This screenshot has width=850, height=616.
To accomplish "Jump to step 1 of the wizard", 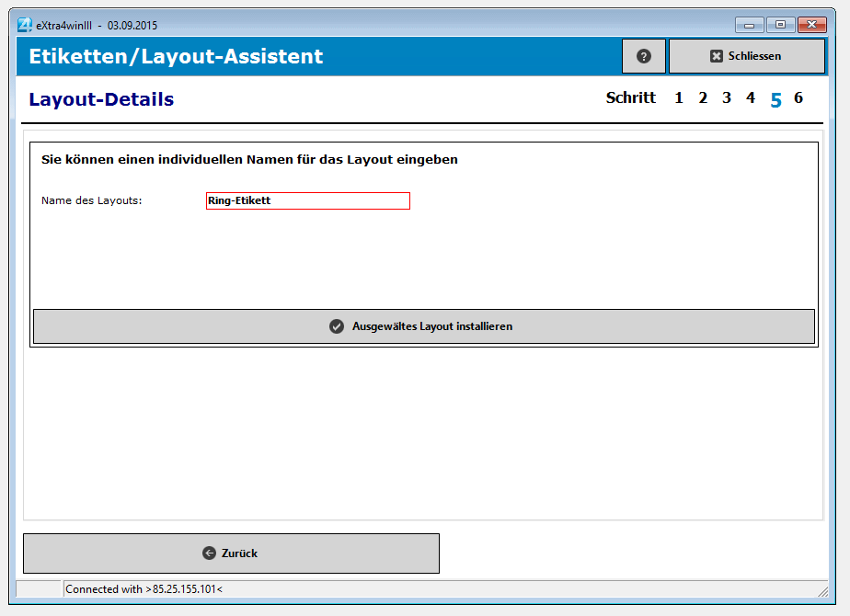I will click(679, 98).
